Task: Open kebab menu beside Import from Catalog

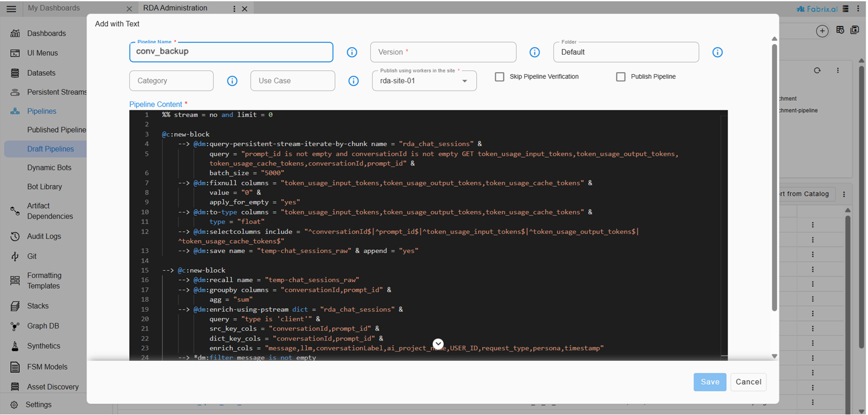Action: tap(844, 194)
